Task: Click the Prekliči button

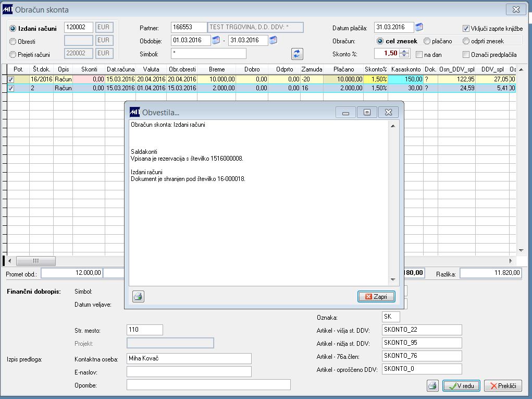Action: [503, 386]
